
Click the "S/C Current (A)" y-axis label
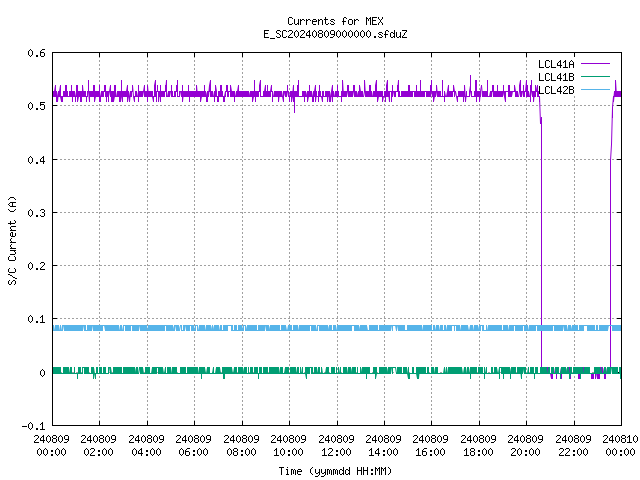pyautogui.click(x=12, y=240)
